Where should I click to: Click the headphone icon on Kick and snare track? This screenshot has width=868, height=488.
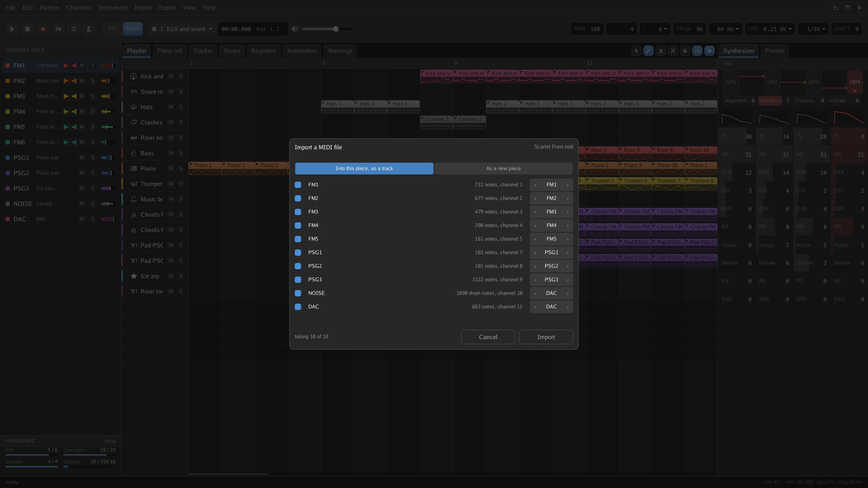click(x=134, y=76)
